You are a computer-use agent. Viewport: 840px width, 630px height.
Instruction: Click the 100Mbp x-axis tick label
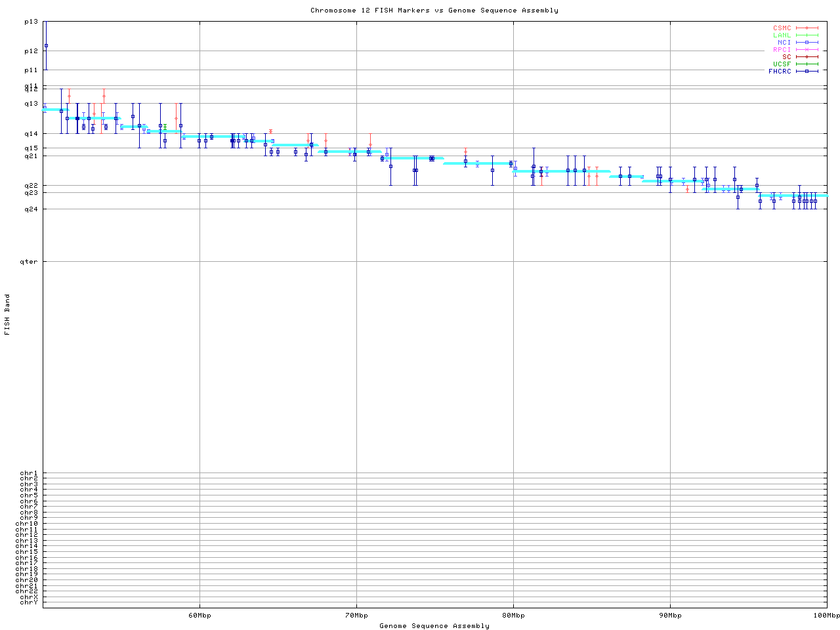[x=826, y=616]
